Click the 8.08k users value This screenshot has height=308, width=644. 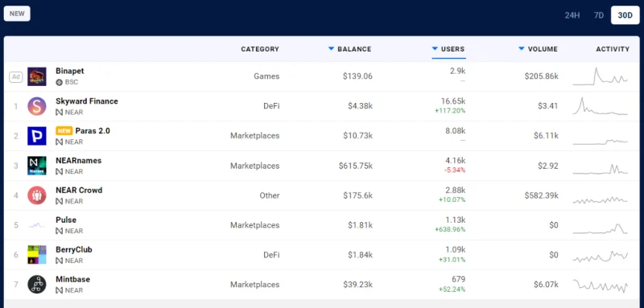click(x=455, y=131)
